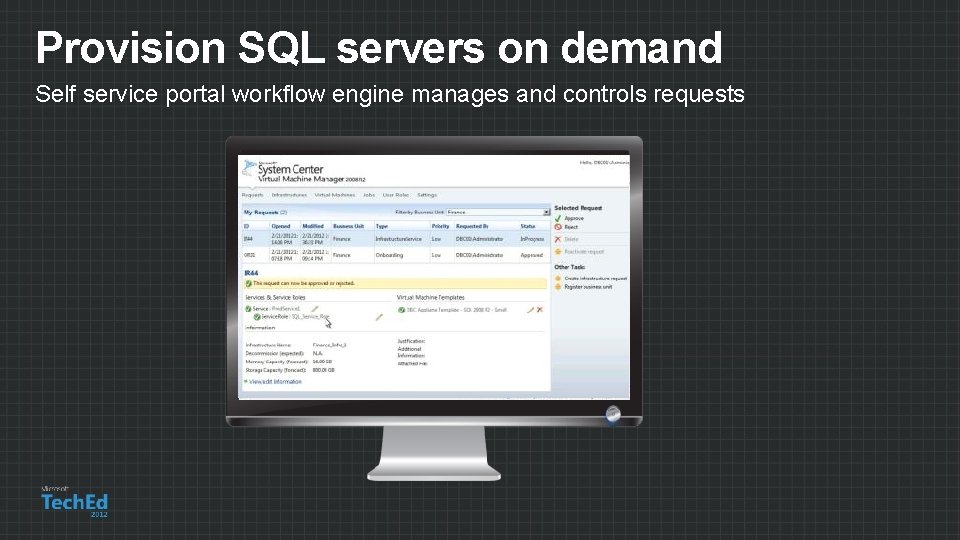Click the Filter by Business Unit dropdown arrow

[x=546, y=212]
